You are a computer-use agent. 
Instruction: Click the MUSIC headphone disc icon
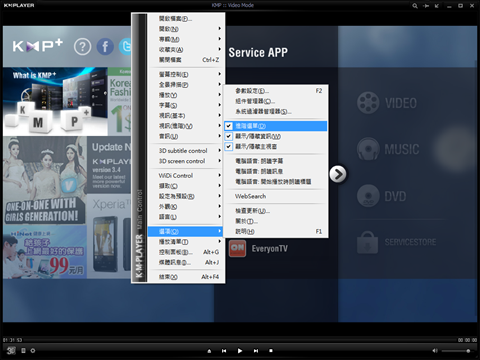368,149
